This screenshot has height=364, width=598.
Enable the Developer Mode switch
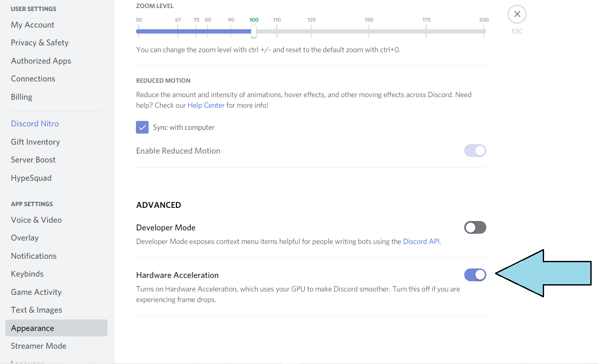click(x=475, y=227)
